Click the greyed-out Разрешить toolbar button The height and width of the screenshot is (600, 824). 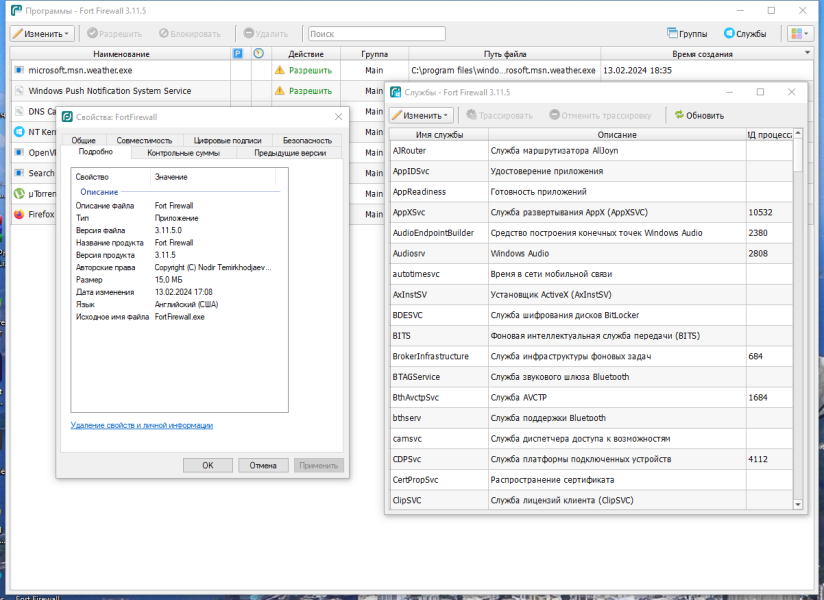pyautogui.click(x=115, y=34)
